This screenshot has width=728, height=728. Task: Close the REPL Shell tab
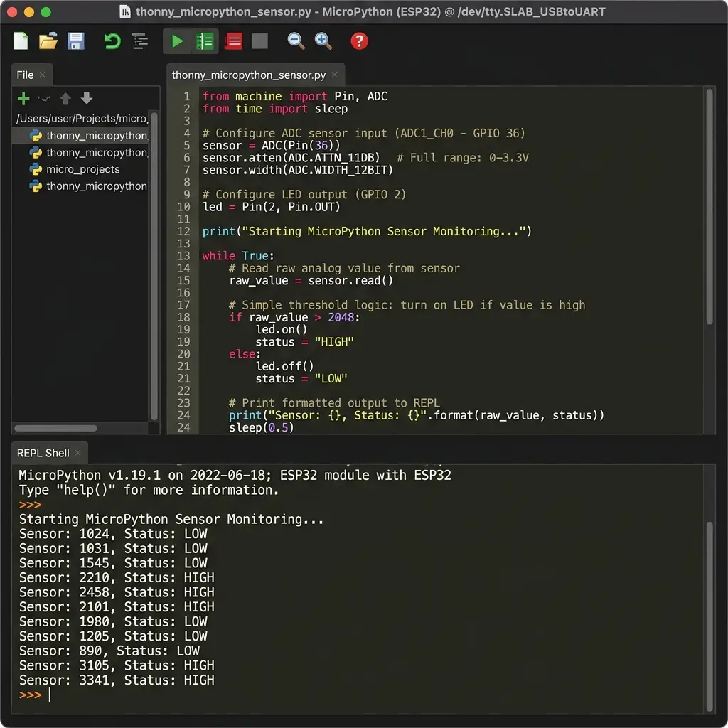(x=77, y=453)
